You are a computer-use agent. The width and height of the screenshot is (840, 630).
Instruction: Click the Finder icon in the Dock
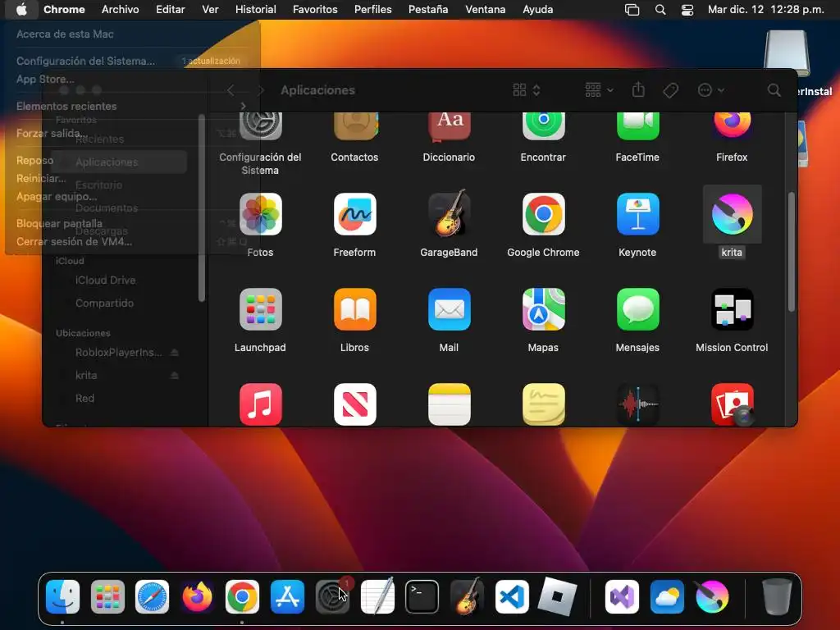(62, 596)
